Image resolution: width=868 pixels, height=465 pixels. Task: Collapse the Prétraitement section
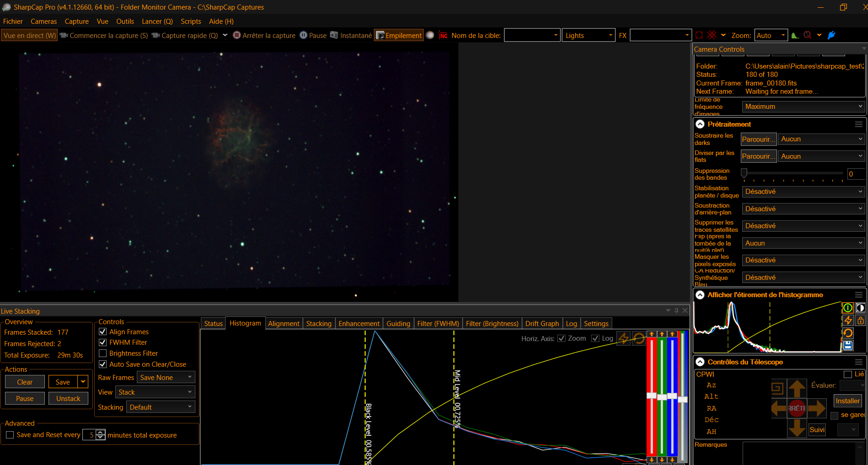coord(700,124)
